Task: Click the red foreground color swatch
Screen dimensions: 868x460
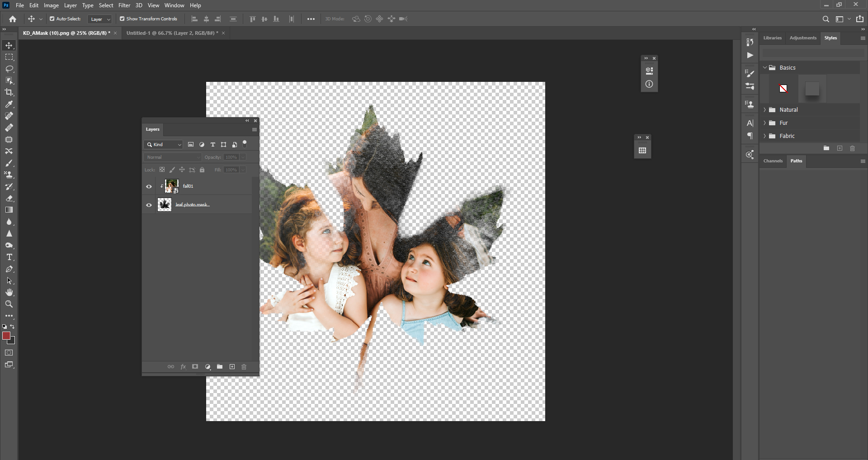Action: tap(6, 336)
